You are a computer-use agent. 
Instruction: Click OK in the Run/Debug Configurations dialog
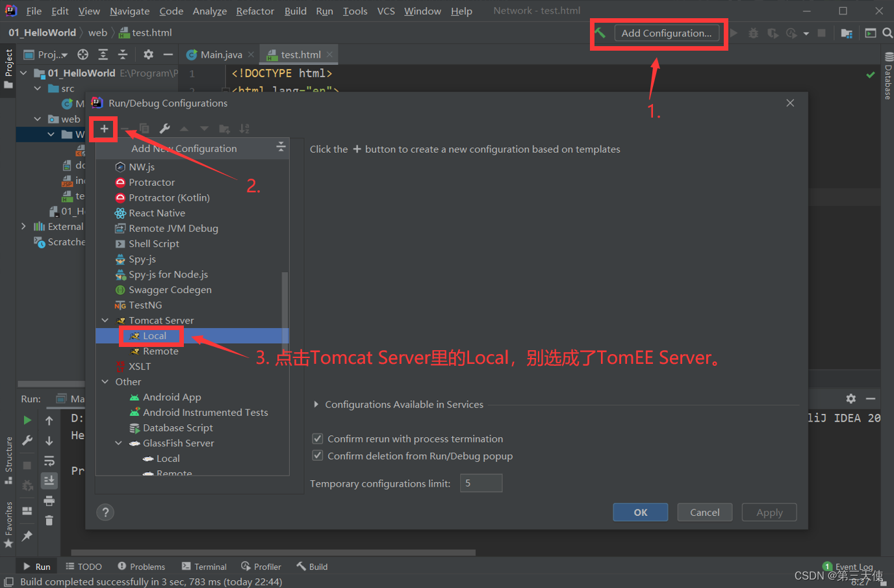[x=640, y=513]
